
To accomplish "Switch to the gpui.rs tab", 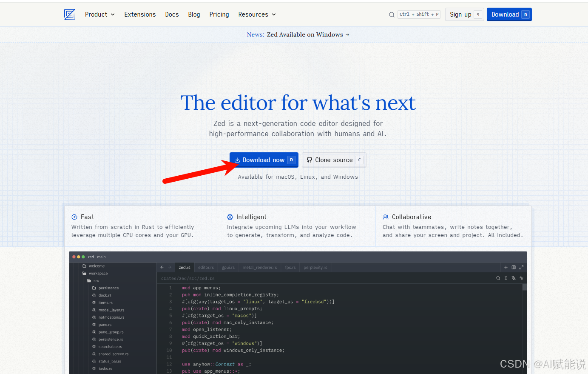I will [228, 268].
